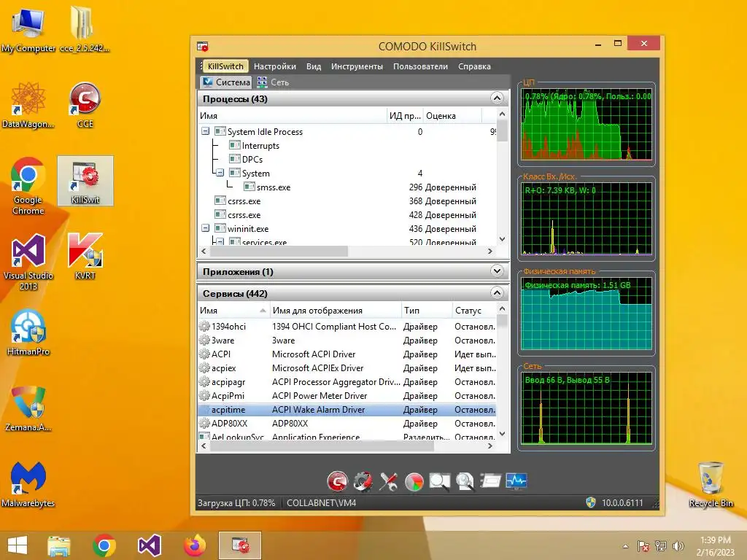This screenshot has width=747, height=560.
Task: Select the DPCs tree row
Action: coord(347,159)
